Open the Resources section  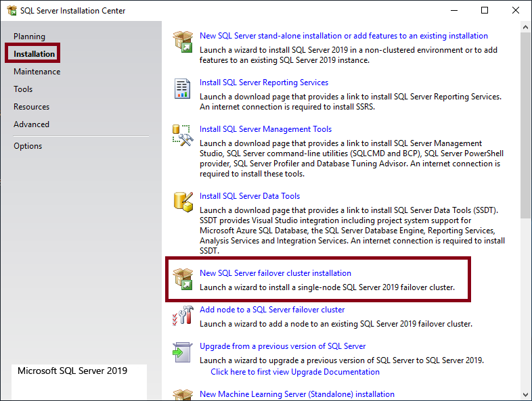32,107
